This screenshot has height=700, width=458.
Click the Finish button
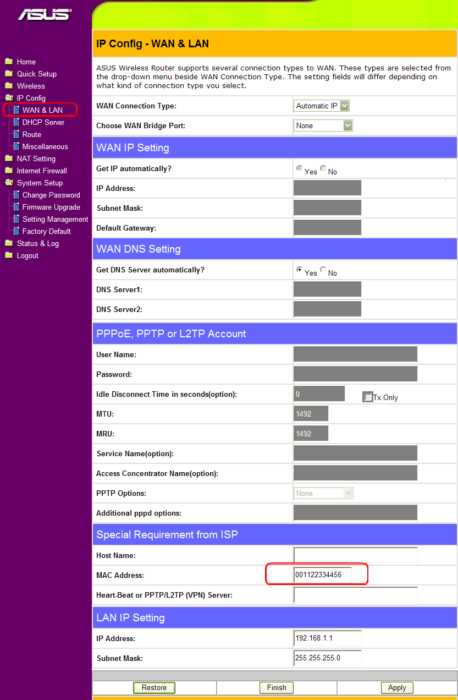coord(276,688)
